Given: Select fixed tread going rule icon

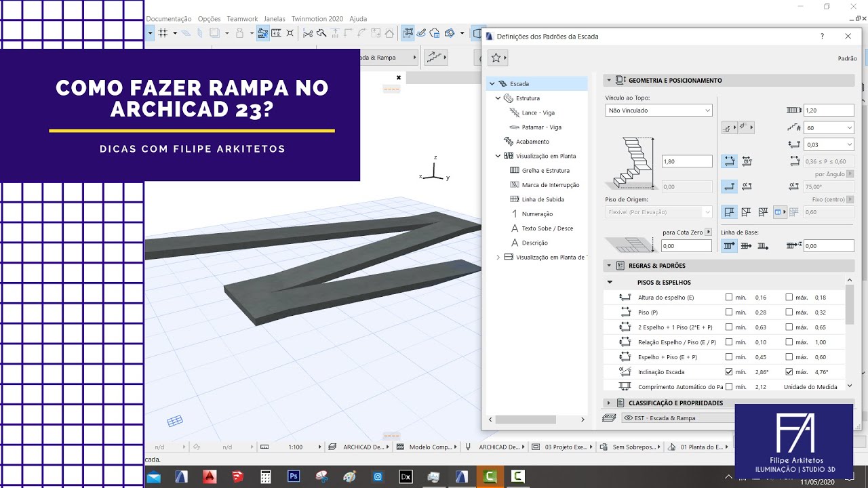Looking at the screenshot, I should pyautogui.click(x=729, y=161).
